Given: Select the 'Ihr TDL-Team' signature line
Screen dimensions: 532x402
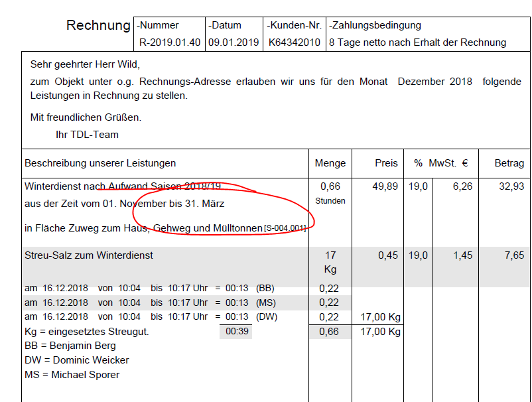Looking at the screenshot, I should pyautogui.click(x=88, y=135).
